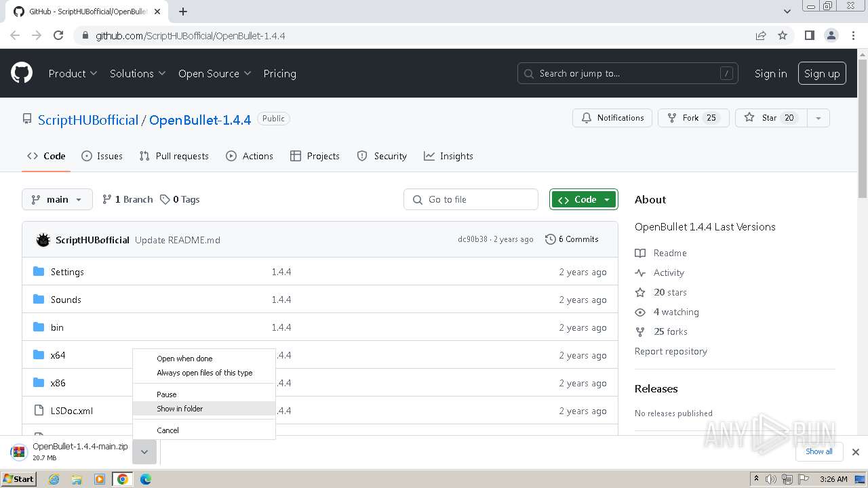
Task: Switch to the Pull requests tab
Action: (174, 156)
